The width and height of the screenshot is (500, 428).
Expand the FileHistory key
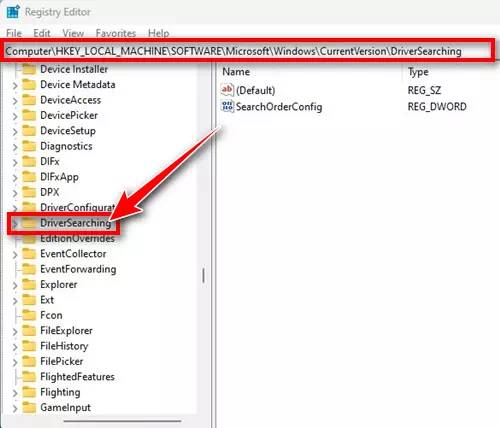[15, 347]
